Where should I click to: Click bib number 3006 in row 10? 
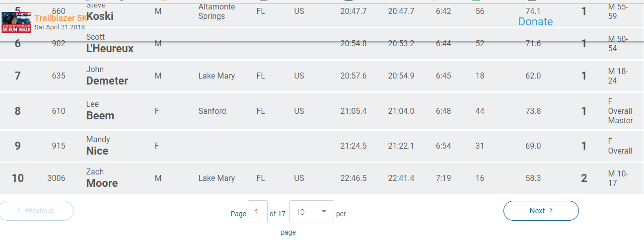[56, 178]
